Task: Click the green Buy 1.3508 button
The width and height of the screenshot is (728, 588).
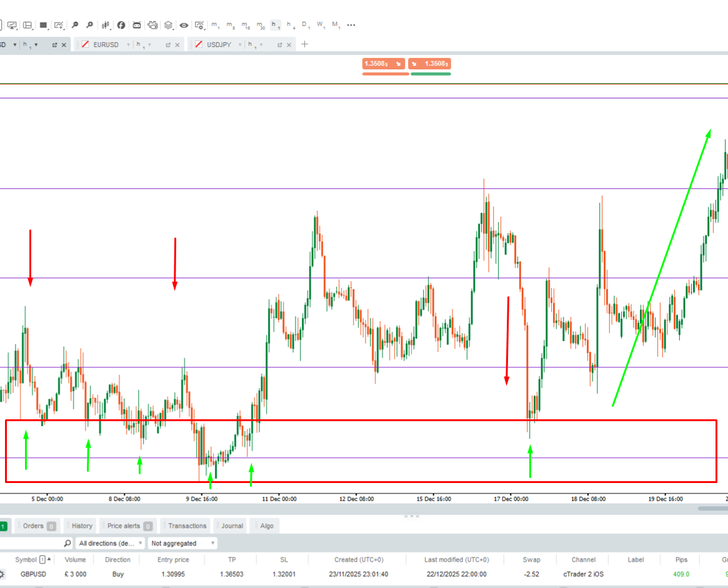Action: pos(431,64)
